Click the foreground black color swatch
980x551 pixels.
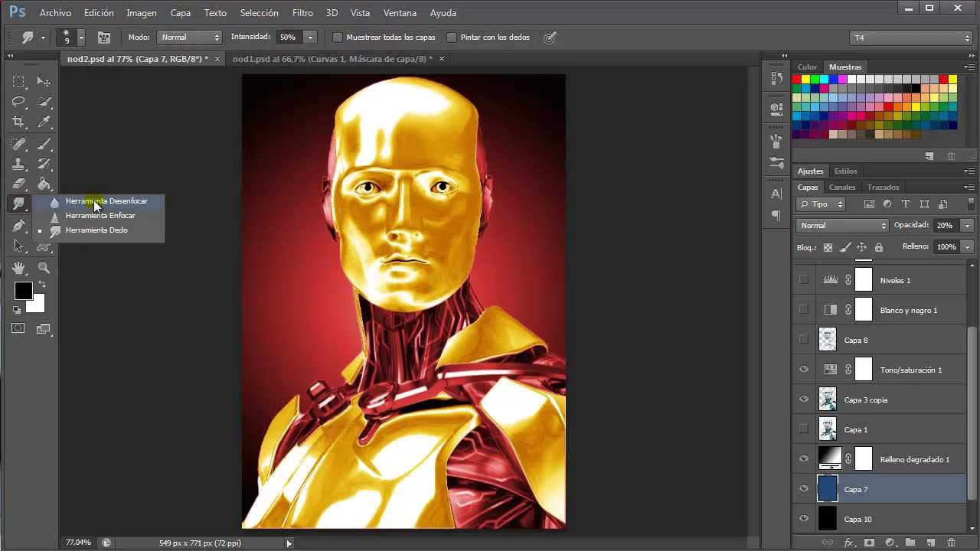point(23,291)
